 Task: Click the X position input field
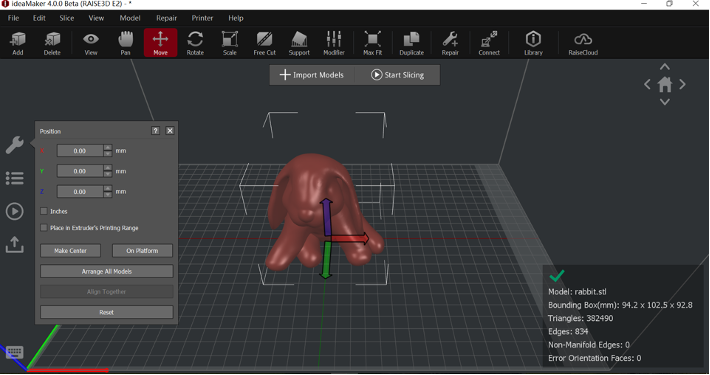pyautogui.click(x=80, y=151)
